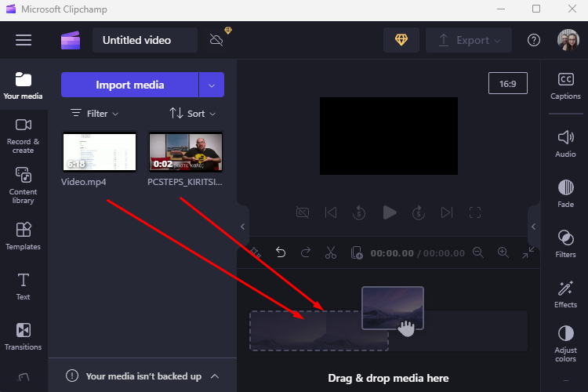Image resolution: width=588 pixels, height=392 pixels.
Task: Click the video preview canvas
Action: point(389,136)
